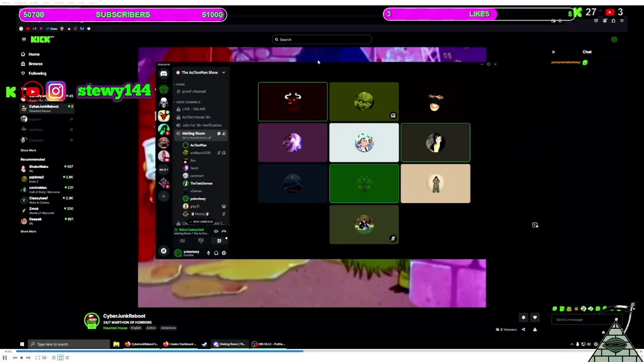Open Waiting Room text chat icon

[x=219, y=133]
